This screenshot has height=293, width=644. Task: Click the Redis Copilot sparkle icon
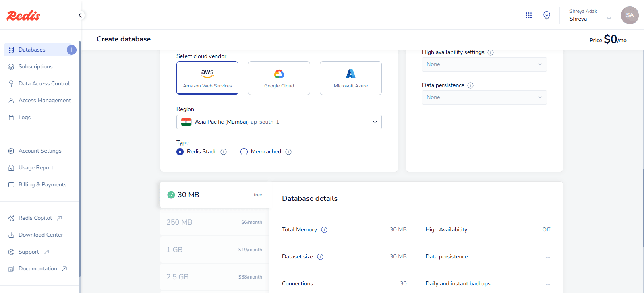(x=11, y=218)
